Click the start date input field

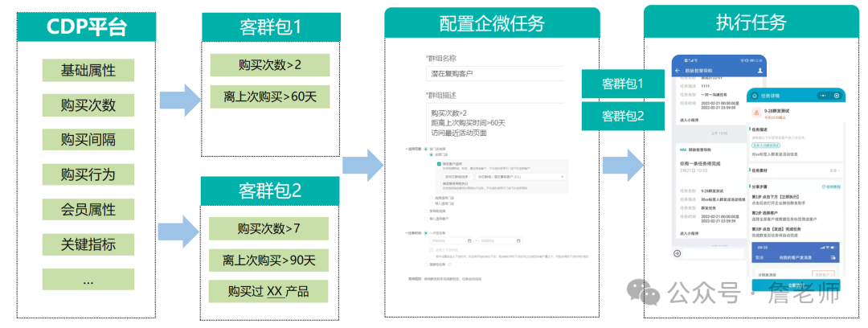452,240
